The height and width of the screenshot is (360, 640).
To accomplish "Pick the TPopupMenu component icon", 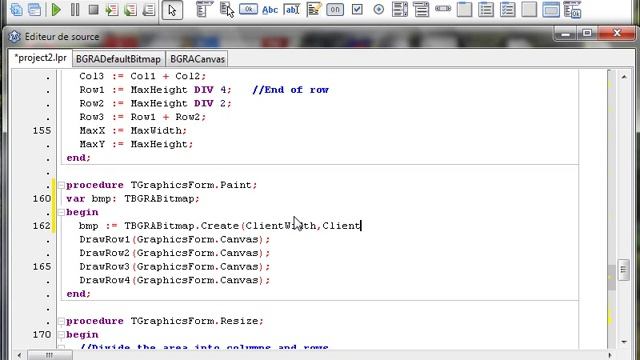I will [227, 9].
